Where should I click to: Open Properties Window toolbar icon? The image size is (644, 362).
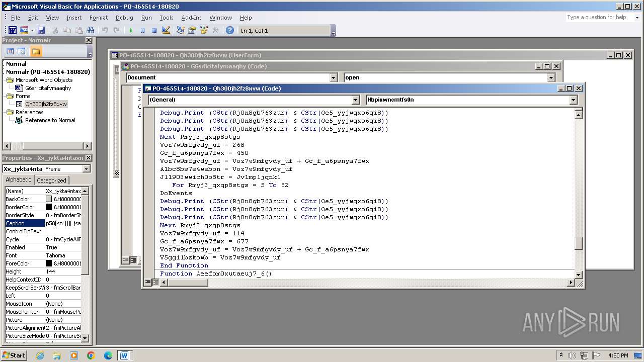click(192, 31)
